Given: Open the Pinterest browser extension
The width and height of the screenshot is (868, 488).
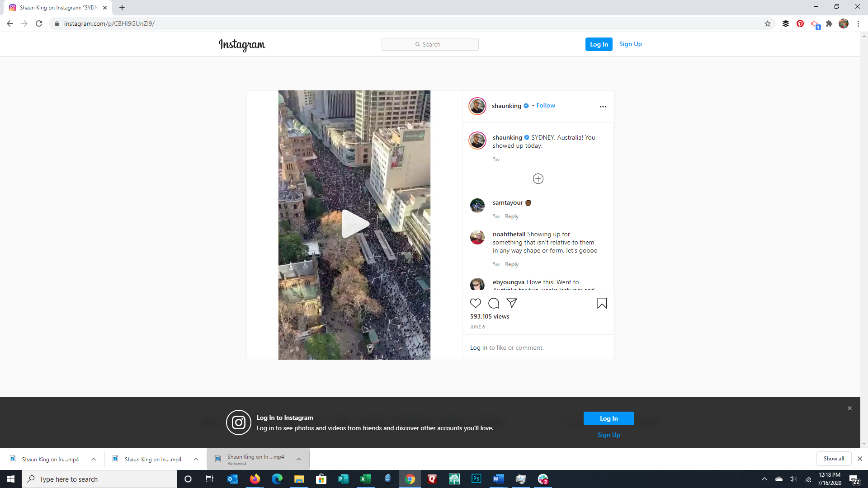Looking at the screenshot, I should (x=800, y=24).
